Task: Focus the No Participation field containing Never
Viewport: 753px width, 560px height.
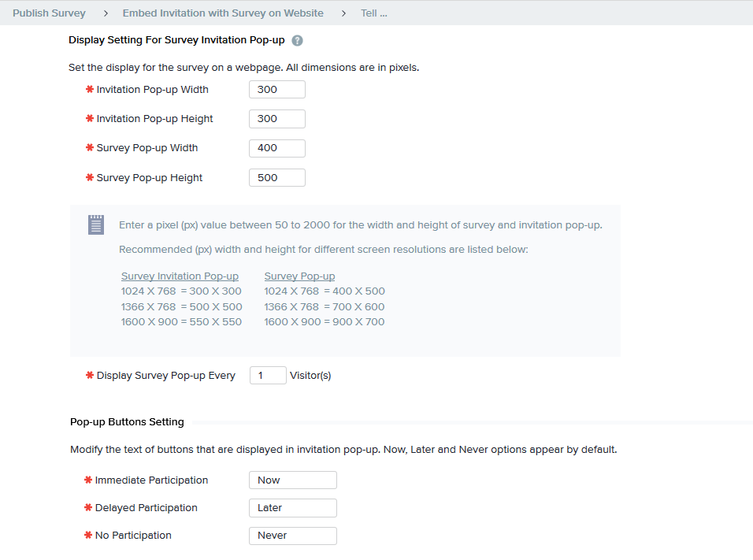Action: click(292, 536)
